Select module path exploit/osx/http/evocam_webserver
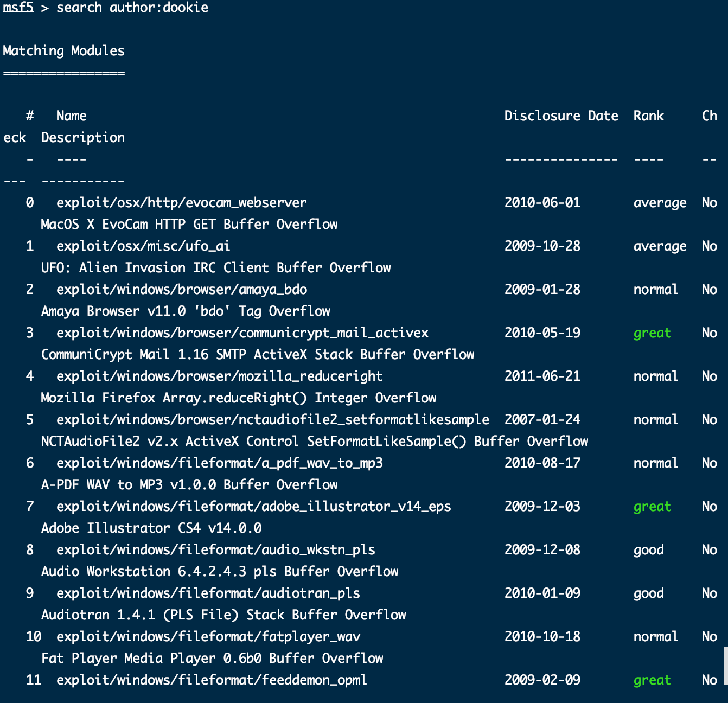This screenshot has width=728, height=703. point(182,203)
